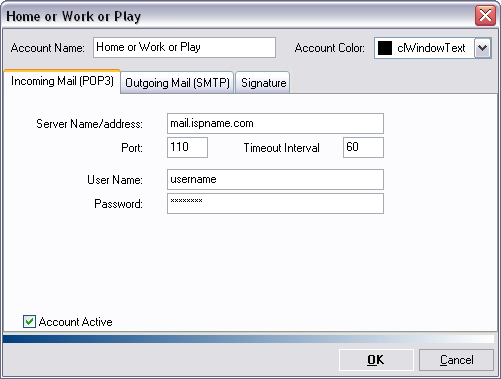Switch to Incoming Mail (POP3) tab
The image size is (501, 379).
pos(62,82)
